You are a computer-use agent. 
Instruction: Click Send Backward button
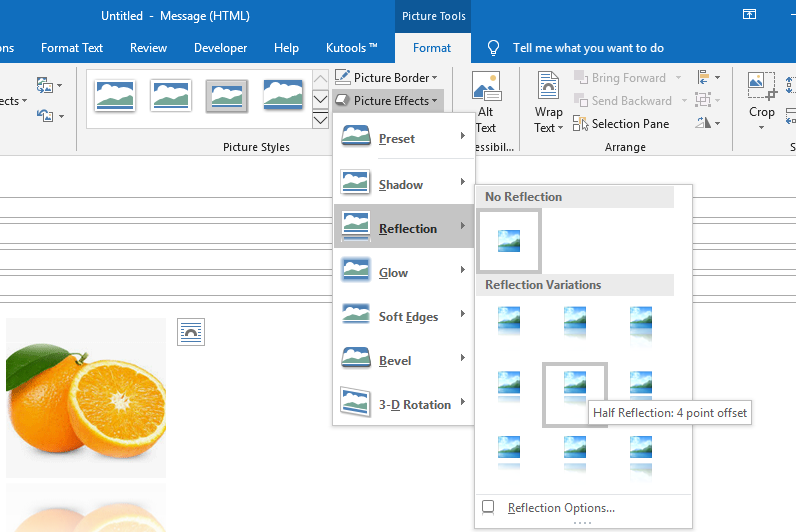(x=623, y=101)
